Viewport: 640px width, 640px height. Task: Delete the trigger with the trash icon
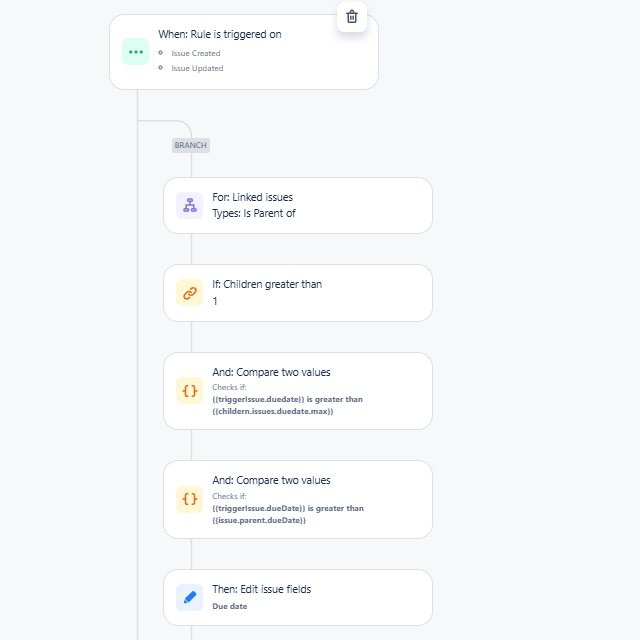352,17
